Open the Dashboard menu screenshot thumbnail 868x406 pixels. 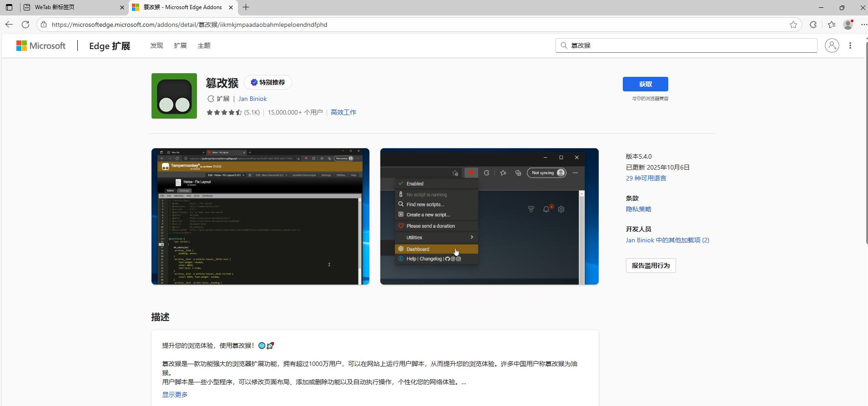coord(489,216)
